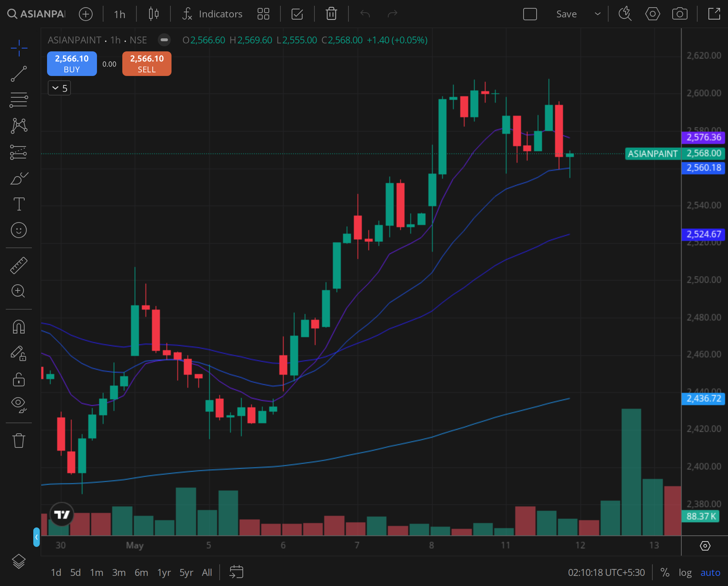Click the blue 2,560.18 moving average label
The image size is (728, 586).
coord(703,168)
